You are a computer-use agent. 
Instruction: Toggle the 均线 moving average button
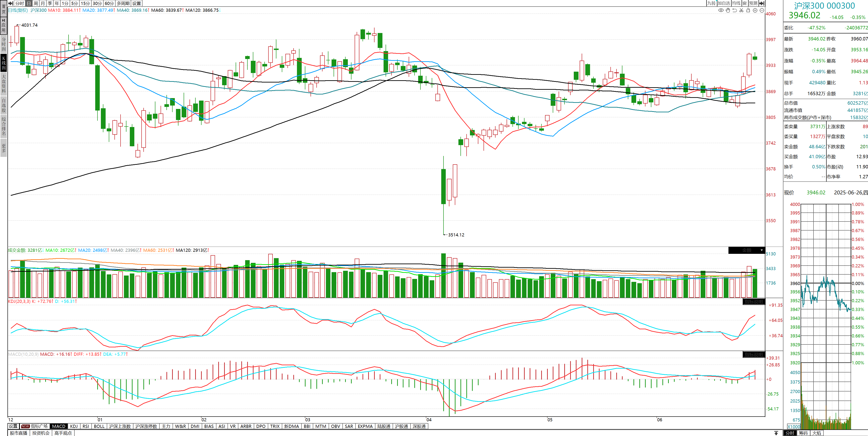pos(736,3)
